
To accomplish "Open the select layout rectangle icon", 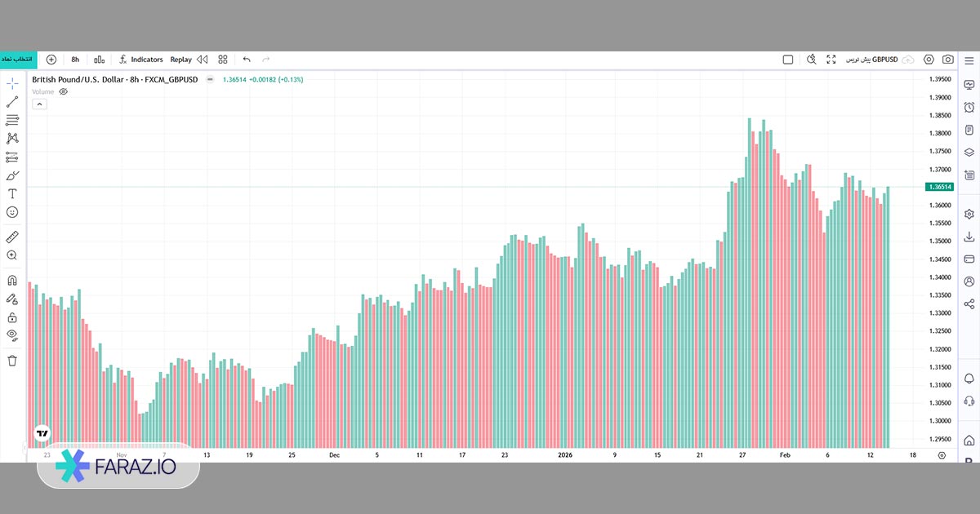I will coord(788,60).
